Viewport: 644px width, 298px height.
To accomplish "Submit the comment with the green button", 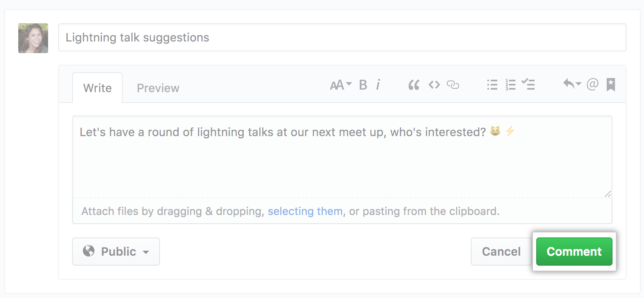I will pos(574,252).
